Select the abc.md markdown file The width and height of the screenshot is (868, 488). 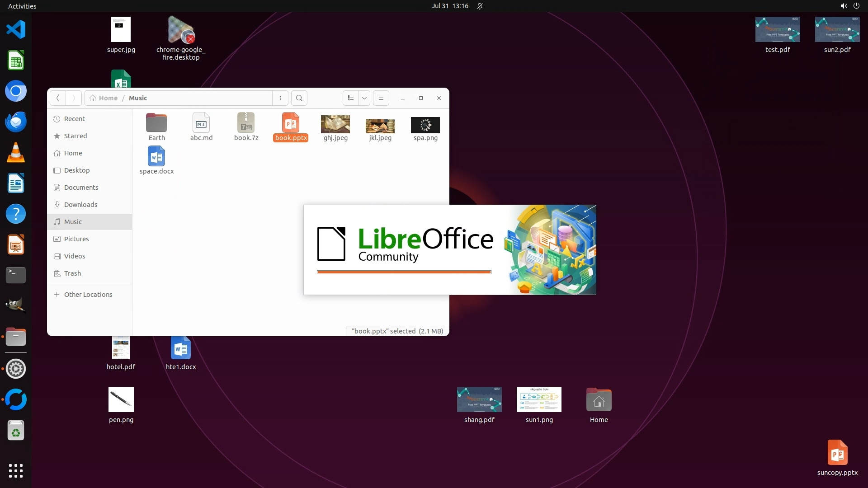201,127
